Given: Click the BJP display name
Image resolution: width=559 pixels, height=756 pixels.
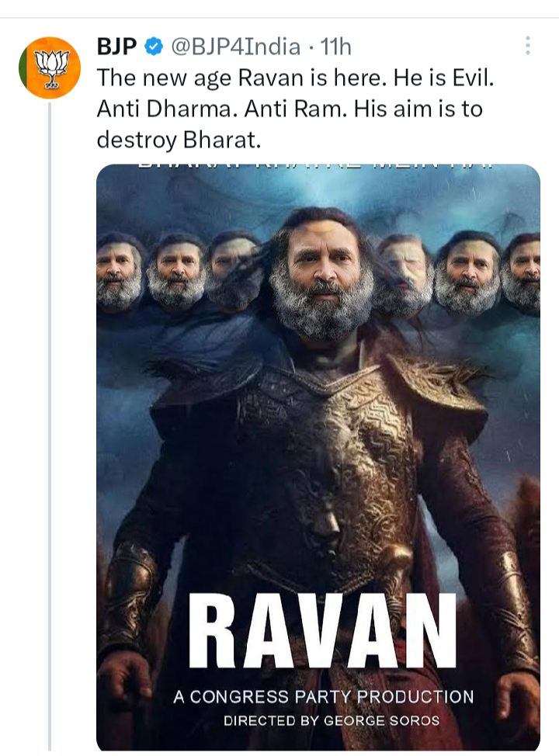Looking at the screenshot, I should [116, 47].
